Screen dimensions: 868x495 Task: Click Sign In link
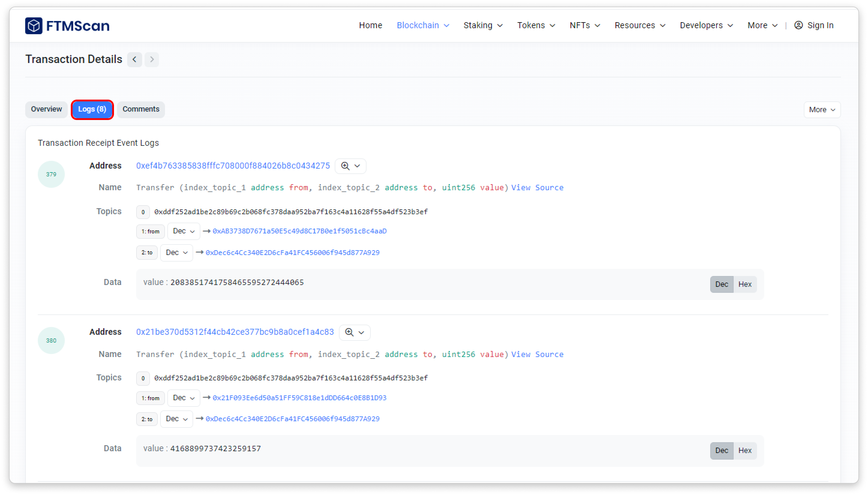(x=820, y=25)
